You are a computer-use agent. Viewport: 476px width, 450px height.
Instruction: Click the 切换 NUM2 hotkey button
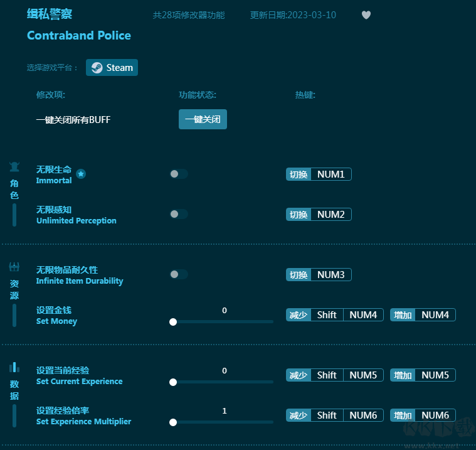[319, 214]
